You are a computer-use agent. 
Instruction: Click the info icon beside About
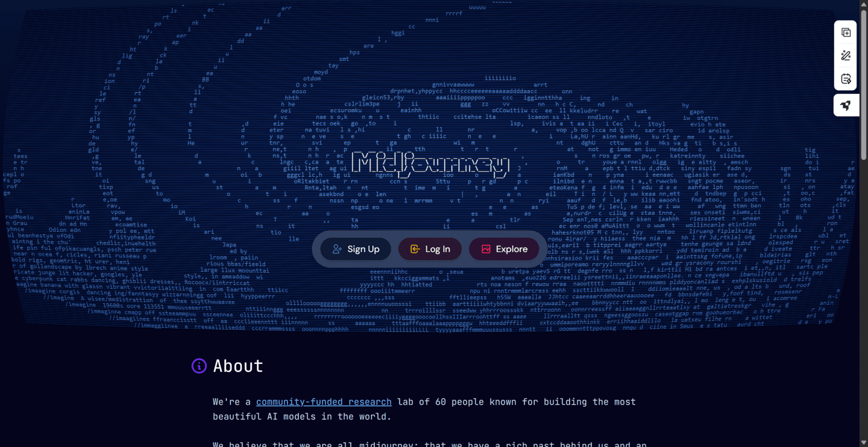199,366
